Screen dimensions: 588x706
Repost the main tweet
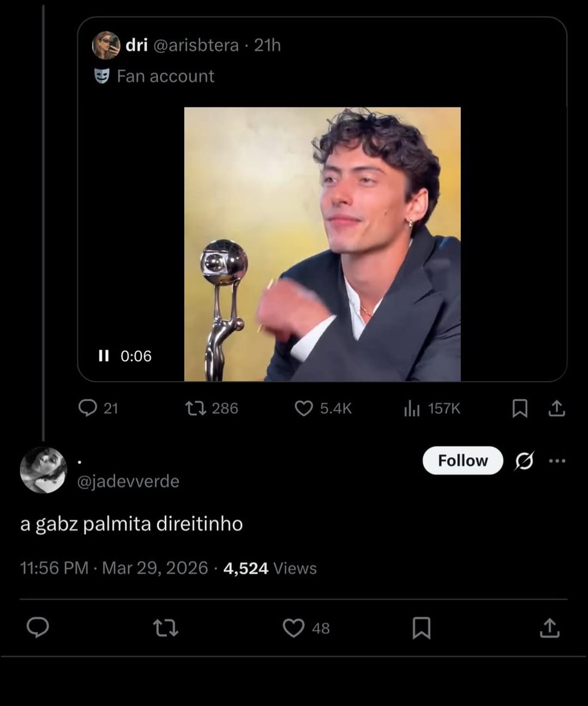166,628
